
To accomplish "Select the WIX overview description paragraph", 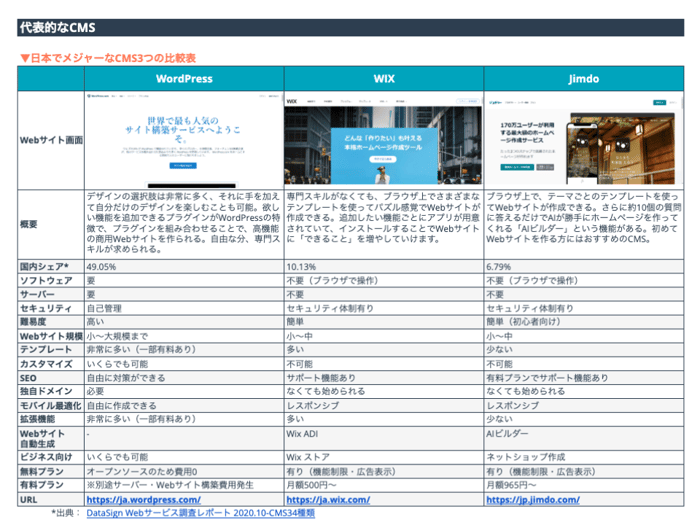I will (x=383, y=217).
